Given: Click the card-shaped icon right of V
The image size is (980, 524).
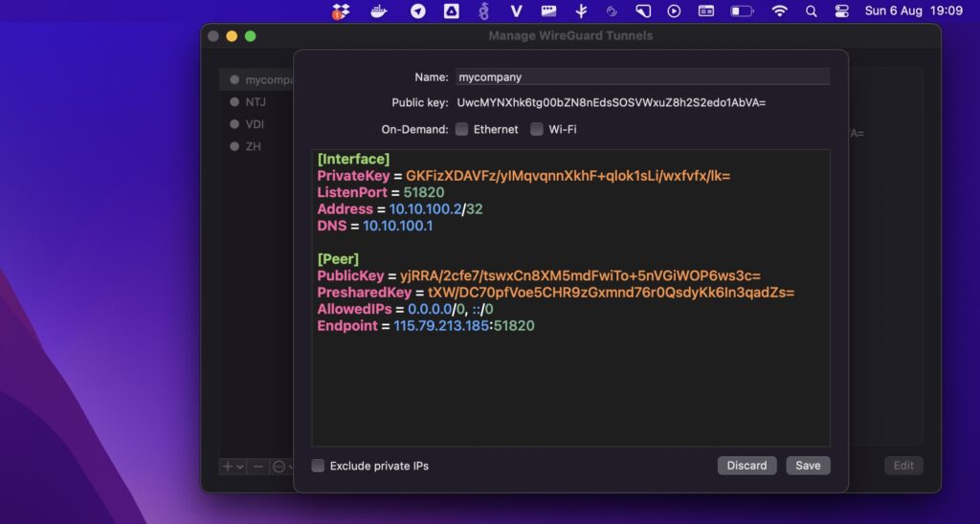Looking at the screenshot, I should tap(548, 11).
